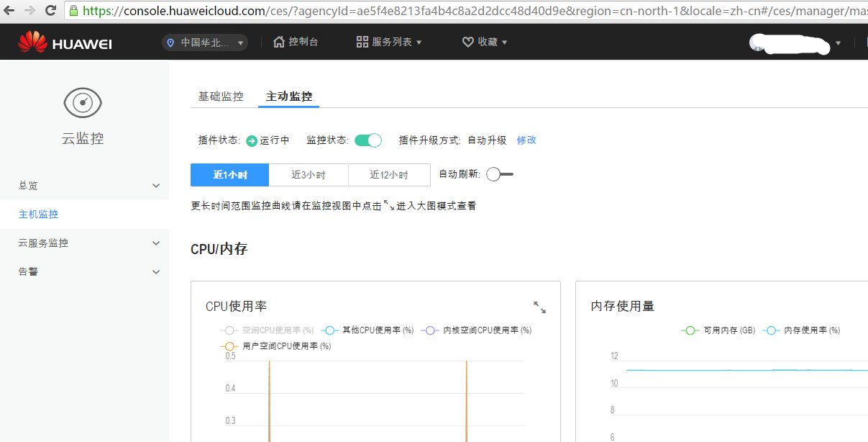
Task: Click the 内存使用量 chart title
Action: (623, 307)
